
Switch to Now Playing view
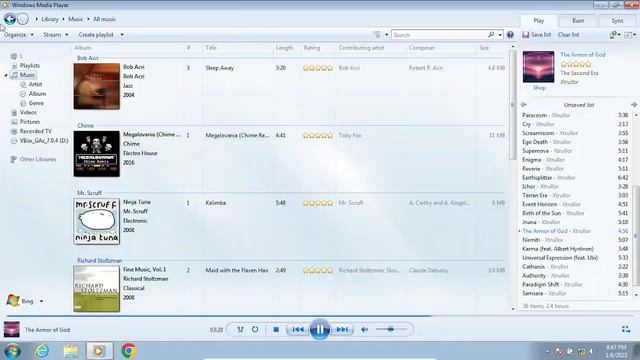click(626, 329)
